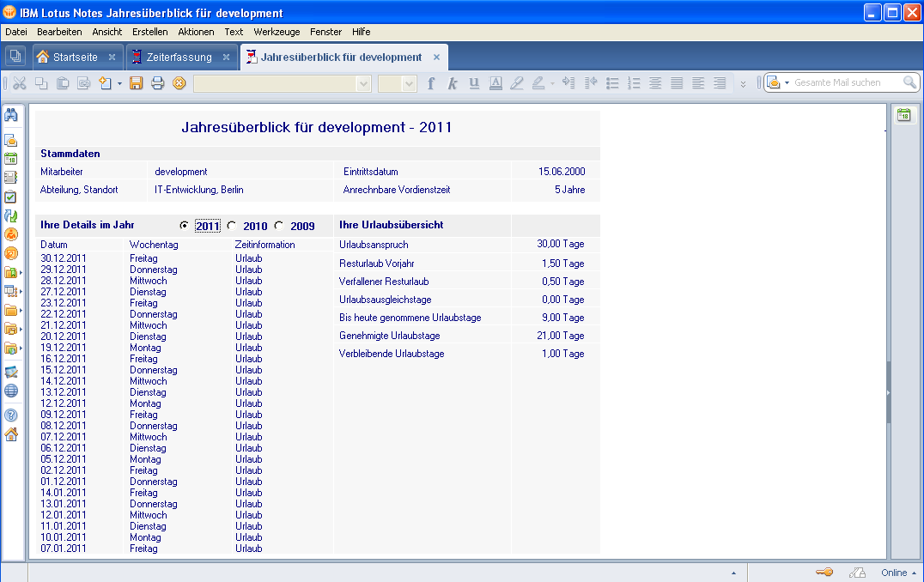Switch to the Zeiterfassung tab
The height and width of the screenshot is (582, 924).
(179, 58)
